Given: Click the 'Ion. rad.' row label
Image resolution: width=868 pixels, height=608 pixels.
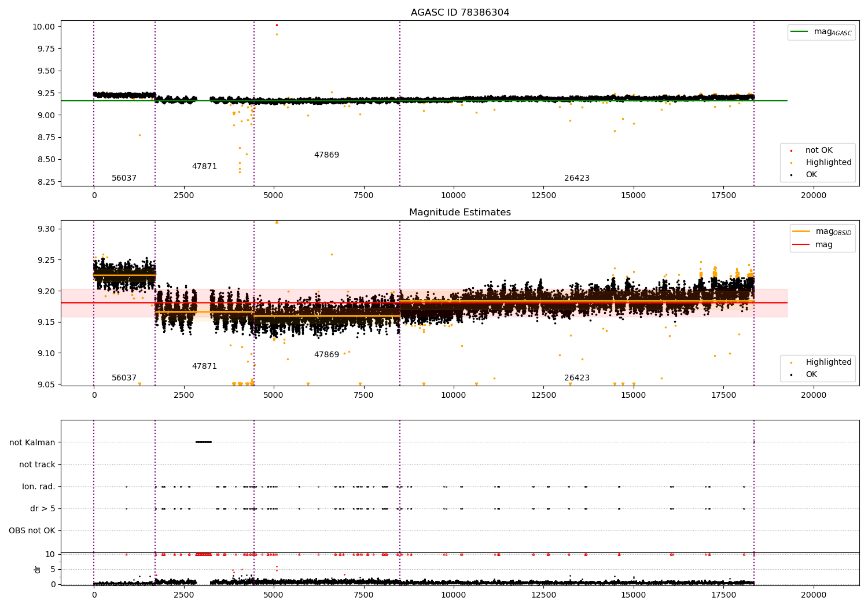Looking at the screenshot, I should (39, 487).
